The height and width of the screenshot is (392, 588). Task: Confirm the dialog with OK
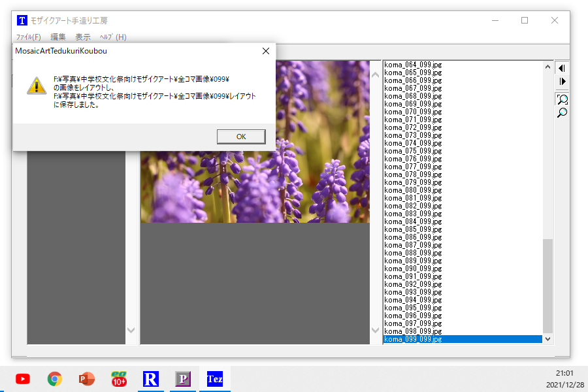point(241,137)
